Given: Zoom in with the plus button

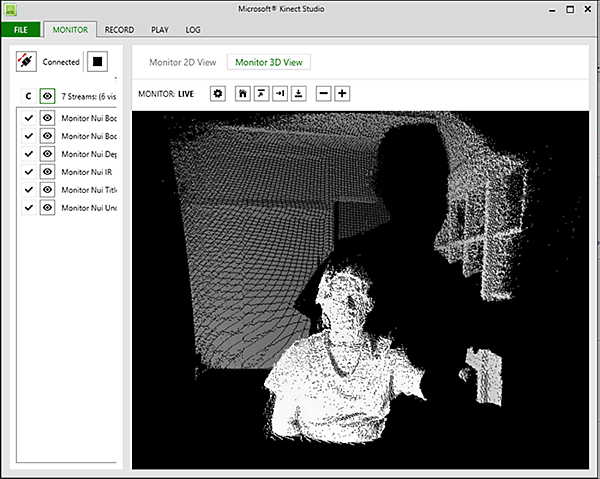Looking at the screenshot, I should [342, 93].
